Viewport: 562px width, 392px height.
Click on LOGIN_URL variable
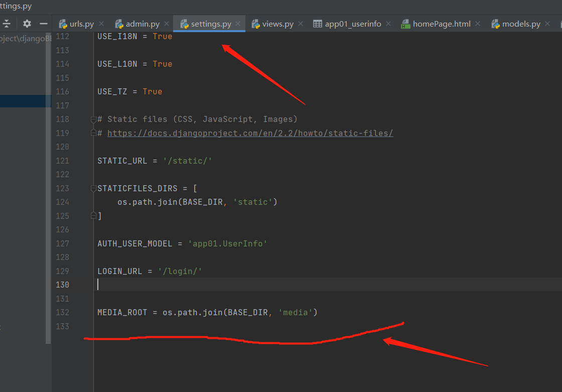click(120, 271)
